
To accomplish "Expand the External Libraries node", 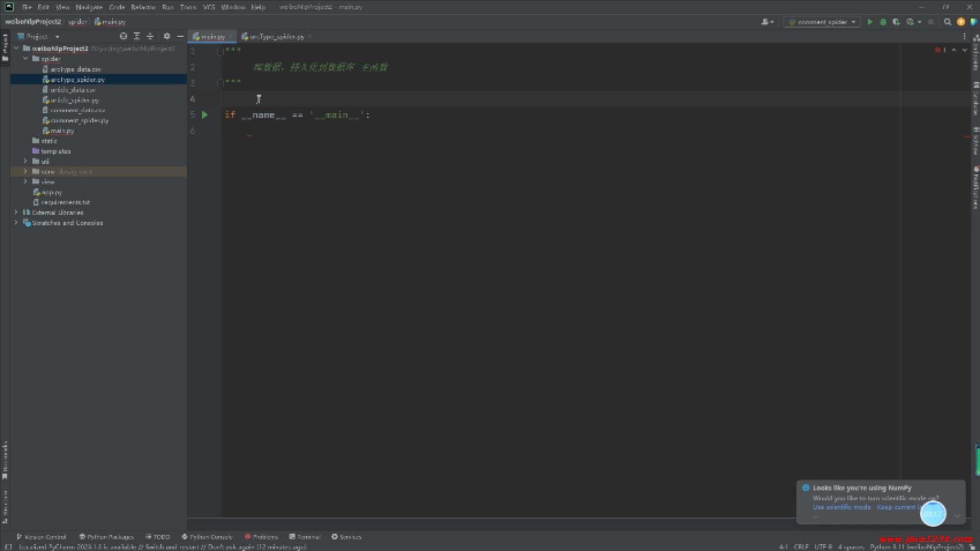I will coord(16,212).
